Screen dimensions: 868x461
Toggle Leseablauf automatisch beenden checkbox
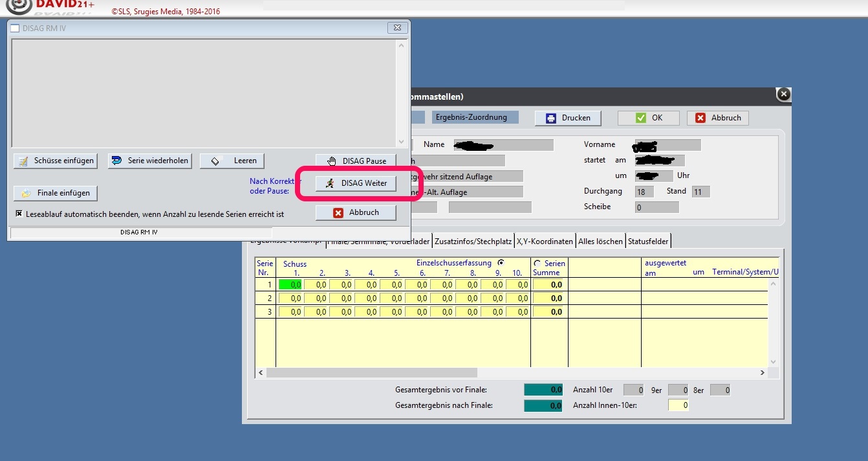pyautogui.click(x=19, y=213)
